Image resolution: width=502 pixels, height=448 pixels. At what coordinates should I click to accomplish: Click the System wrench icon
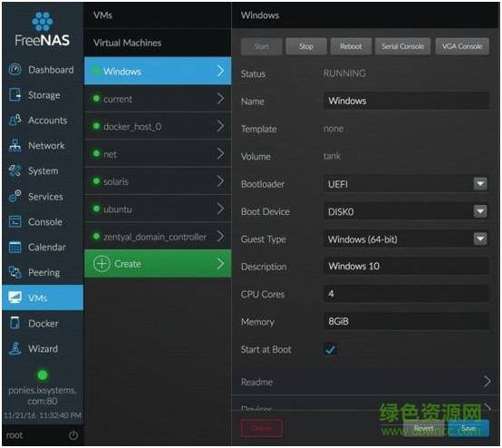(15, 170)
